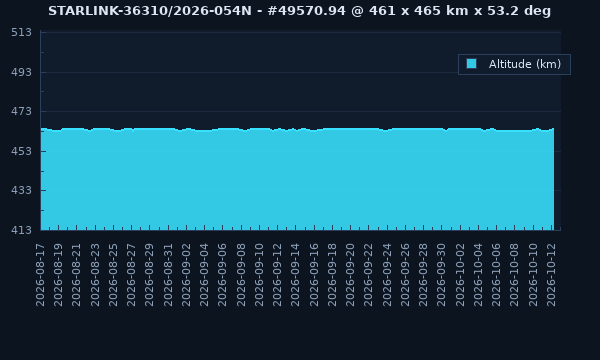The image size is (600, 360).
Task: Click the y-axis label 453
Action: pos(21,151)
